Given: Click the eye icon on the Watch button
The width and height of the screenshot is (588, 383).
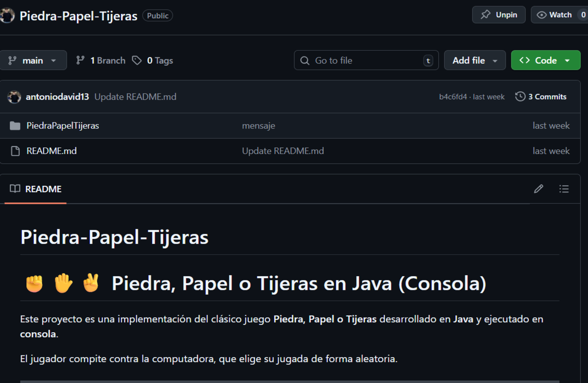Looking at the screenshot, I should click(x=541, y=14).
